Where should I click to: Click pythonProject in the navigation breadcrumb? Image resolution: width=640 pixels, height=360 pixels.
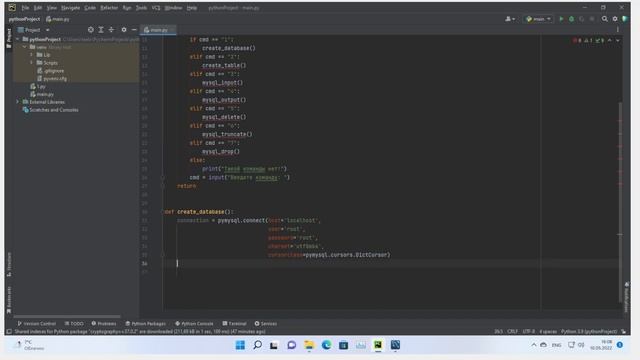click(24, 19)
